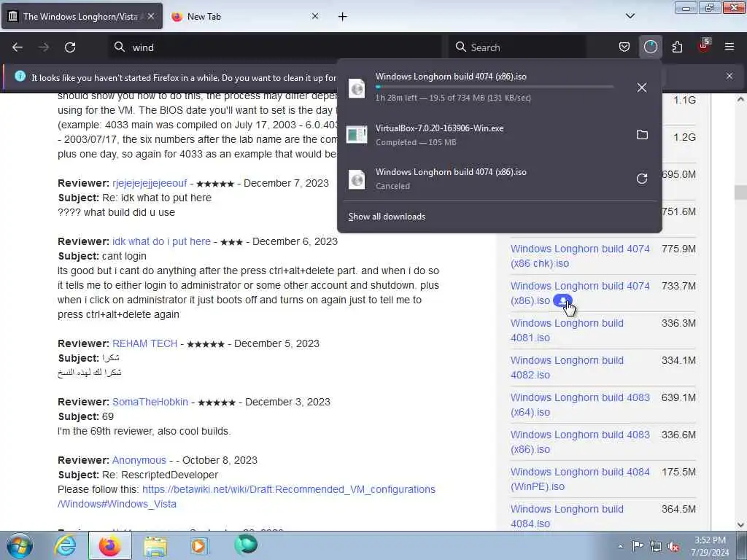This screenshot has width=747, height=560.
Task: Open the clock showing 3:52 PM
Action: point(711,546)
